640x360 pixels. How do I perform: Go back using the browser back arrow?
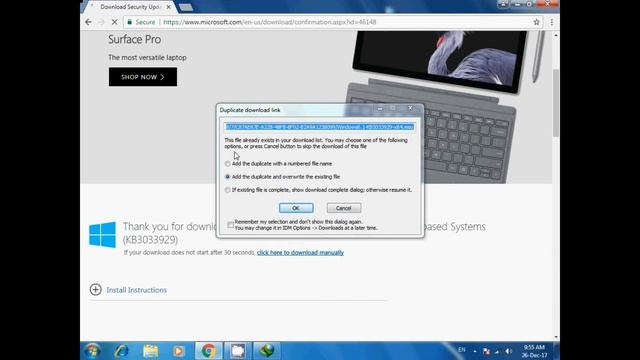click(89, 22)
